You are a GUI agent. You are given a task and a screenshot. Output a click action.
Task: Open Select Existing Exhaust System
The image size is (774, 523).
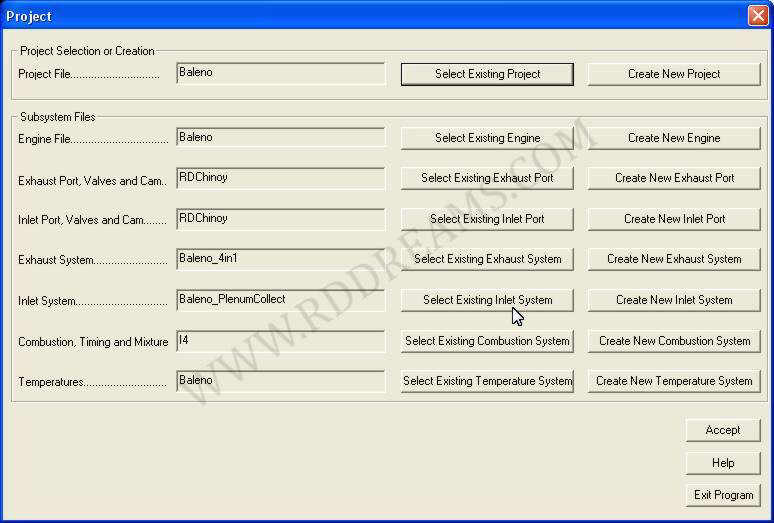pos(487,259)
